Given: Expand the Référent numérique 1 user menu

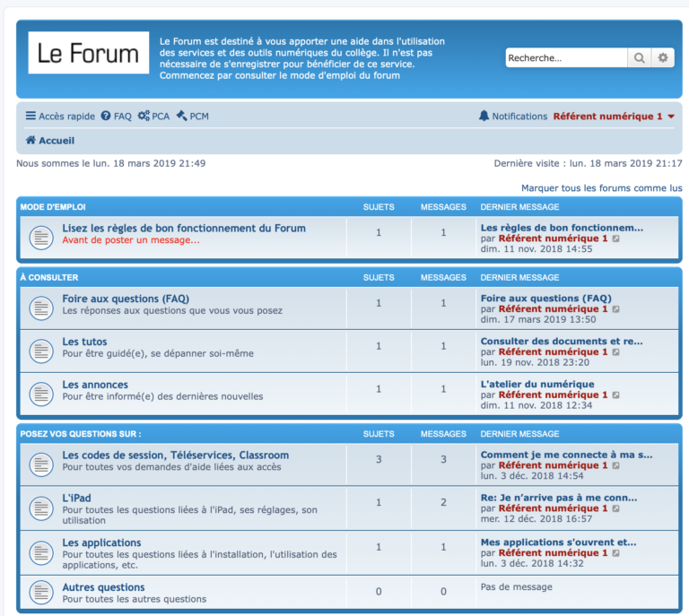Looking at the screenshot, I should (x=614, y=117).
